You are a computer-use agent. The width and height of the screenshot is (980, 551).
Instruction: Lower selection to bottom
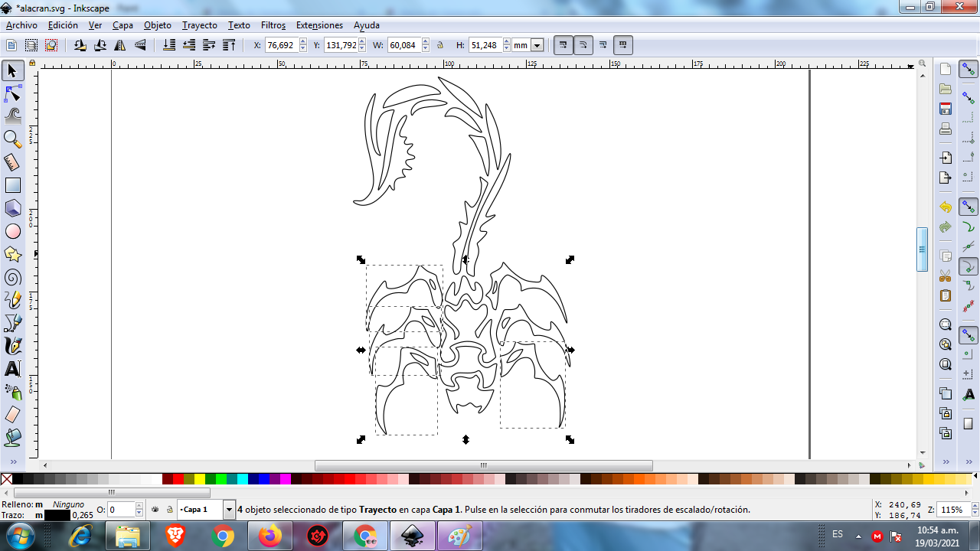coord(169,45)
